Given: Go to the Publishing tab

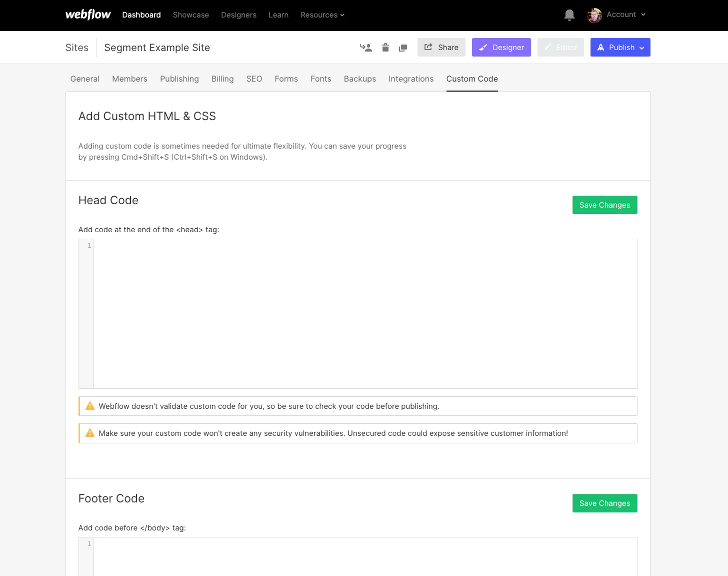Looking at the screenshot, I should [179, 79].
